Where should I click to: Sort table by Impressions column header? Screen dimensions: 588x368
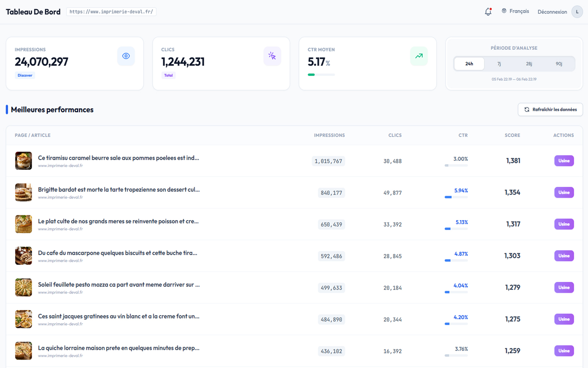coord(329,135)
